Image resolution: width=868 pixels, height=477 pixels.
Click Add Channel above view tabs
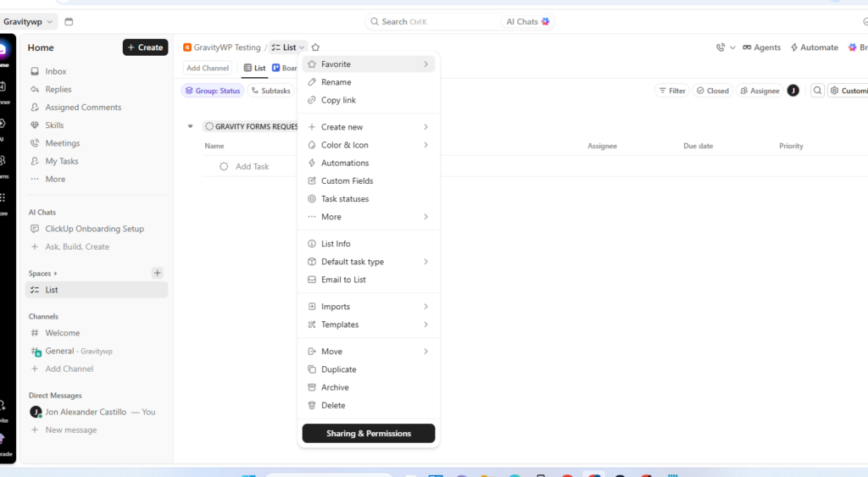208,68
